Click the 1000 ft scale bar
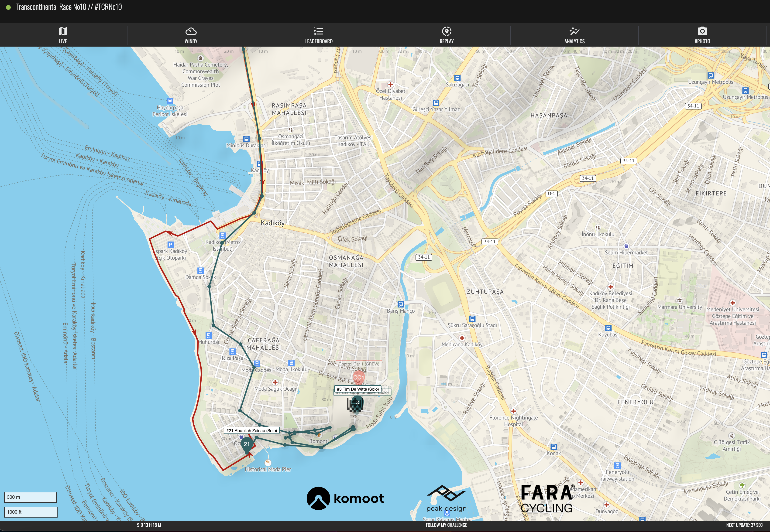Viewport: 770px width, 532px height. tap(30, 512)
